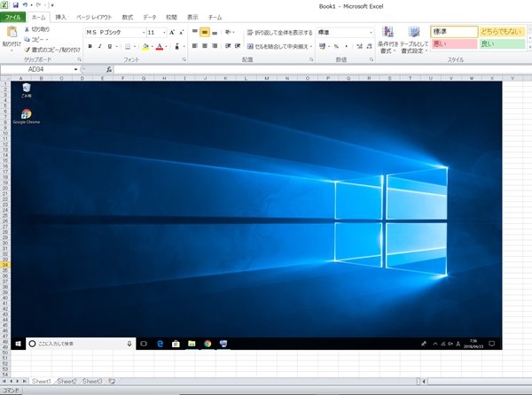Paste with the clipboard 貼り付け icon
The width and height of the screenshot is (532, 395).
(x=12, y=32)
